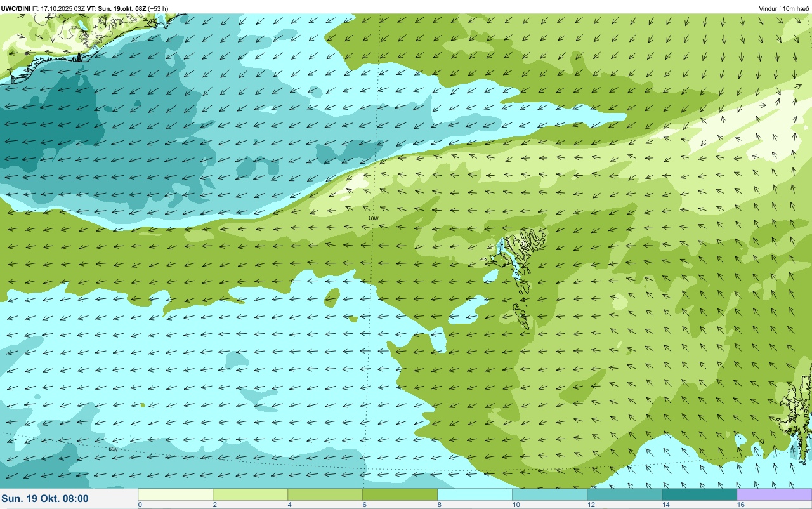Click the 'VT: Sun. 19.okt. 08Z' valid time text
The height and width of the screenshot is (509, 812).
115,8
